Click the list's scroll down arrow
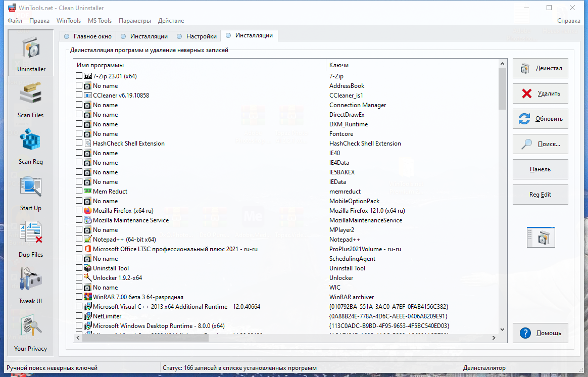The width and height of the screenshot is (588, 377). 503,329
